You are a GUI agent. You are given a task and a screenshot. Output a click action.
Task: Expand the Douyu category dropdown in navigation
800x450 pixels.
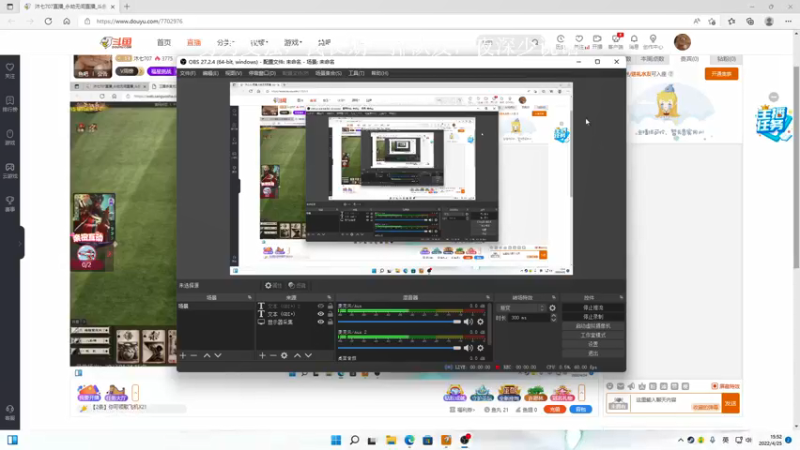pyautogui.click(x=226, y=42)
